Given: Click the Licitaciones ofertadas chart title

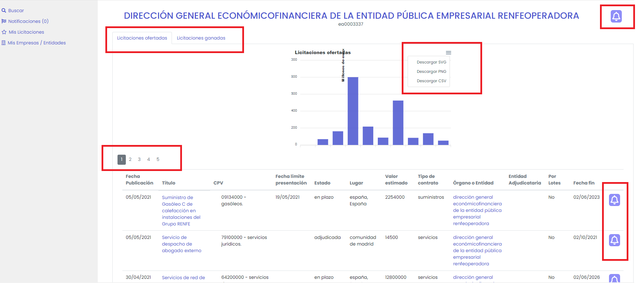Looking at the screenshot, I should pos(323,52).
